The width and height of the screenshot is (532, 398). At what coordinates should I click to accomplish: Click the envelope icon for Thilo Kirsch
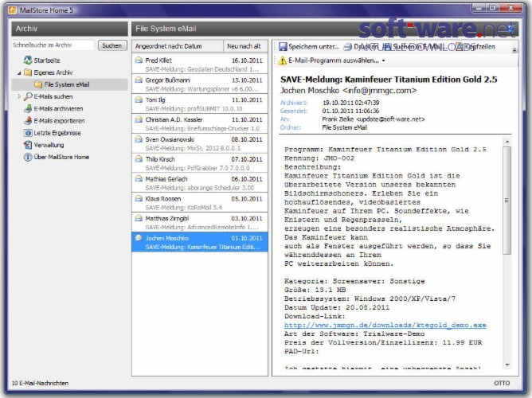coord(139,159)
